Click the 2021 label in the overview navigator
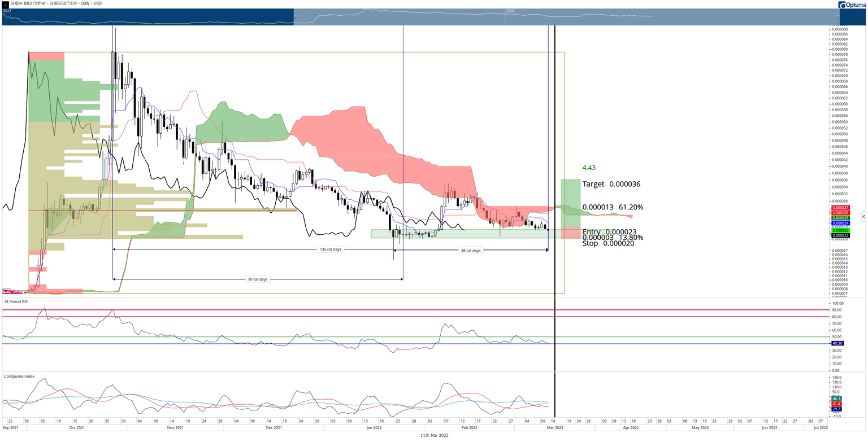This screenshot has height=442, width=868. pos(7,11)
